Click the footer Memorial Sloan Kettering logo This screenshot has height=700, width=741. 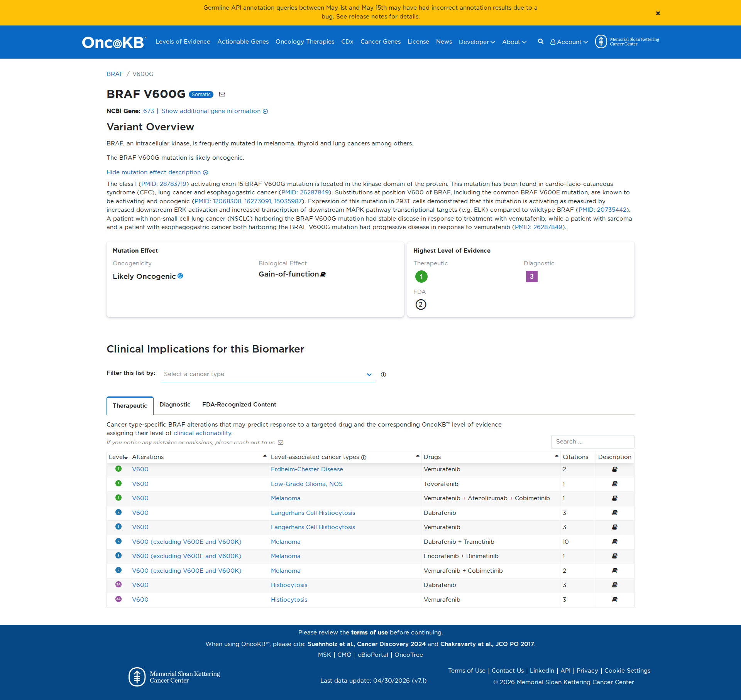pos(174,677)
